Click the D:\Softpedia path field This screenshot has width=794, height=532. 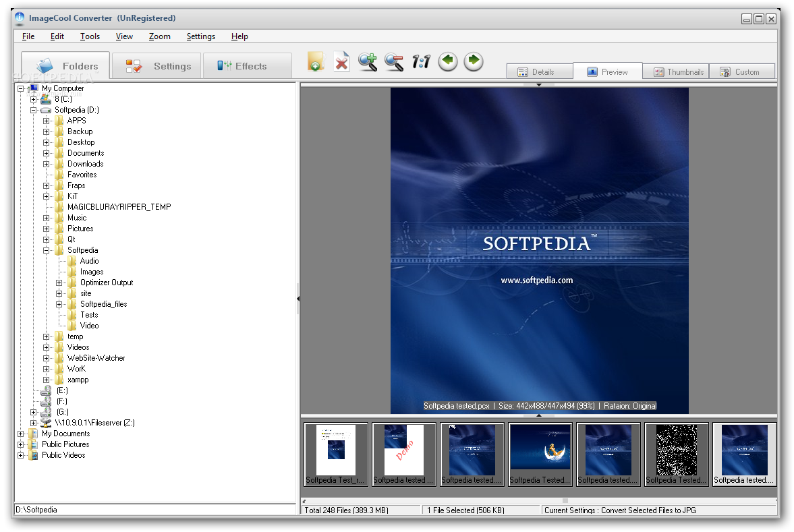click(155, 510)
